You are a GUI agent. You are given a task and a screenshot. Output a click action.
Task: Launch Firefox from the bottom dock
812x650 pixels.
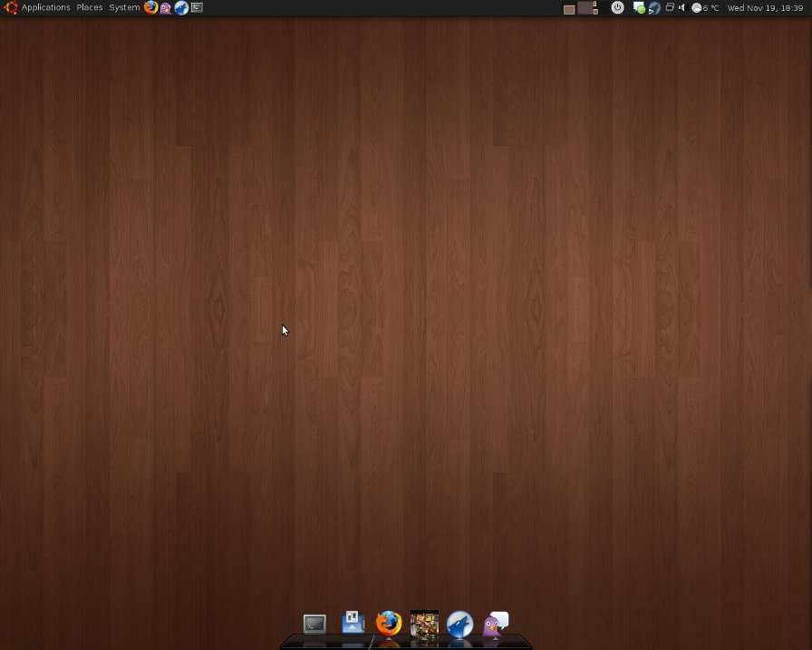389,623
